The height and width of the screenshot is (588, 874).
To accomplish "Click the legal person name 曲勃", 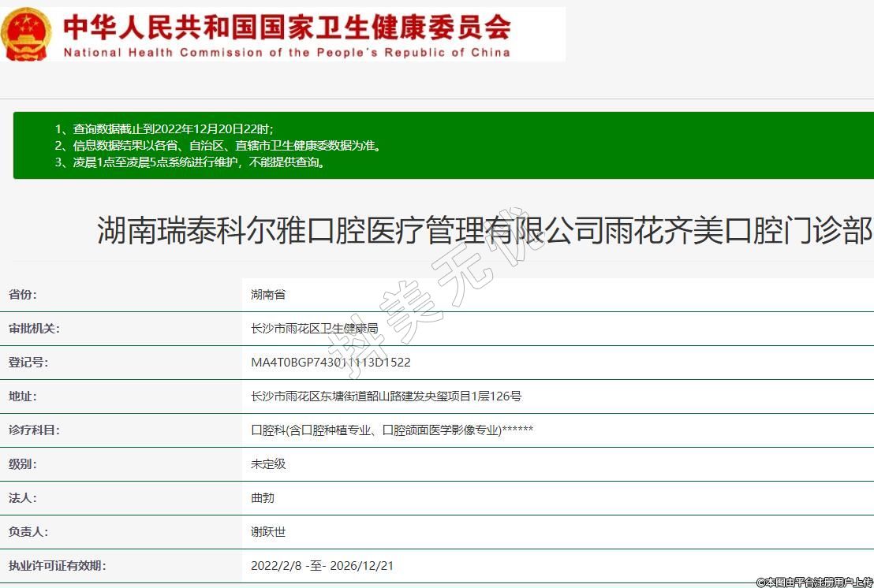I will pos(263,498).
